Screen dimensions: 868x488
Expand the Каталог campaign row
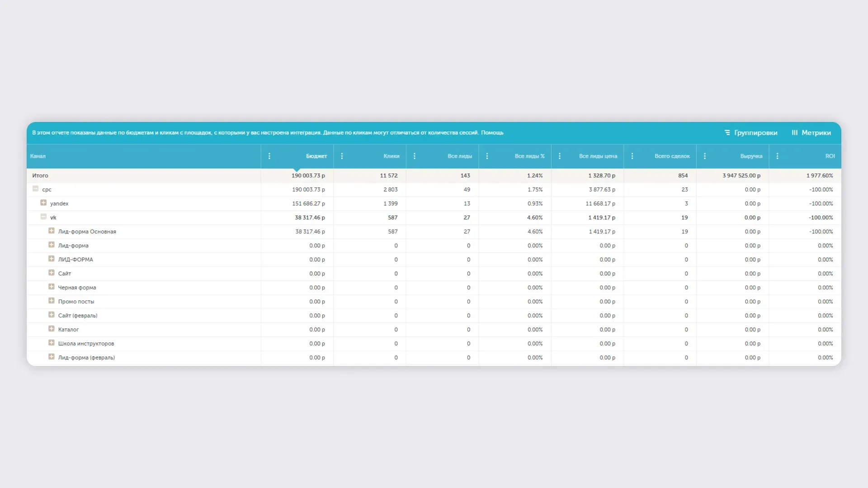(52, 329)
